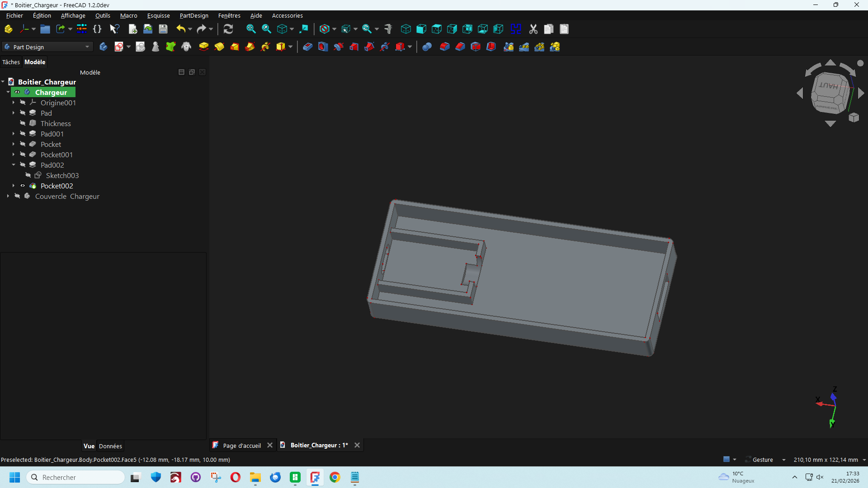Viewport: 868px width, 488px height.
Task: Click the Chamfer tool icon
Action: 460,47
